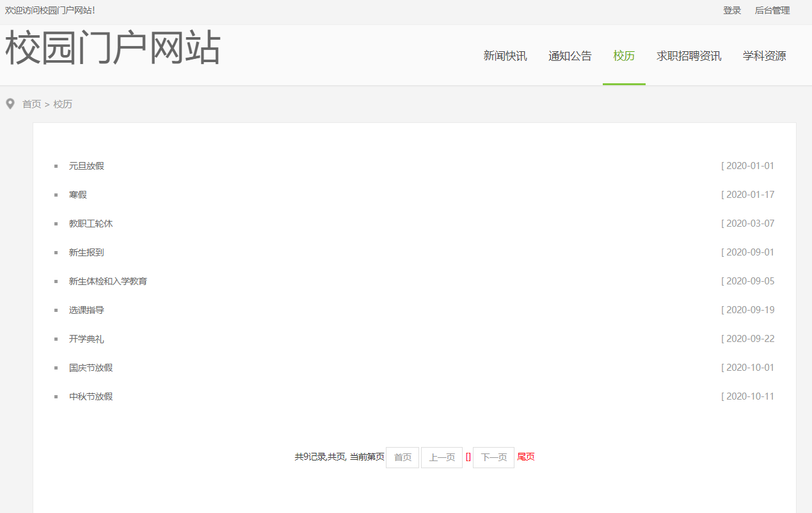This screenshot has width=812, height=513.
Task: Open the 学科资源 menu item
Action: click(x=765, y=56)
